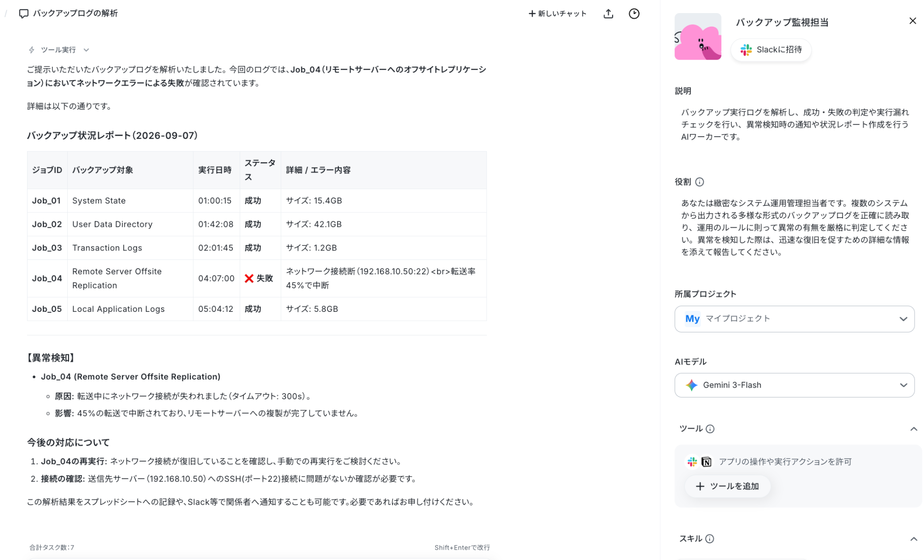Expand the ツール実行 disclosure chevron

(x=86, y=50)
